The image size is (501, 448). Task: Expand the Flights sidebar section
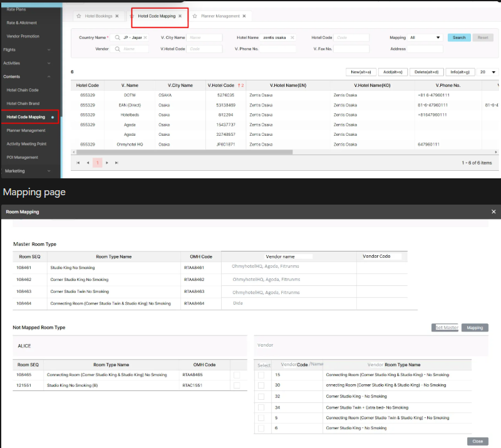point(31,49)
